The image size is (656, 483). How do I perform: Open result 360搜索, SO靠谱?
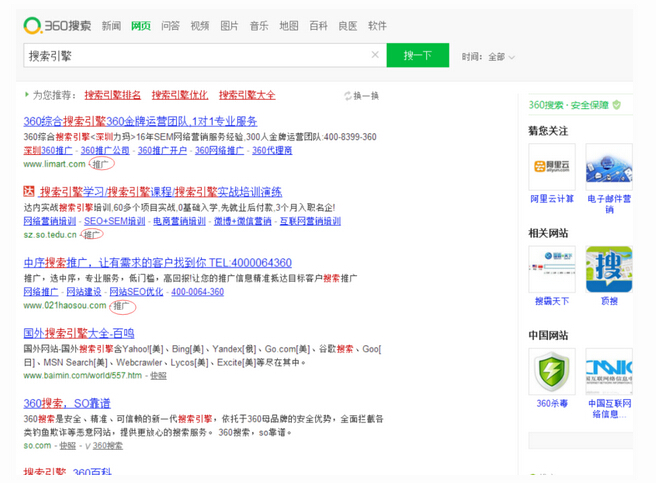67,403
